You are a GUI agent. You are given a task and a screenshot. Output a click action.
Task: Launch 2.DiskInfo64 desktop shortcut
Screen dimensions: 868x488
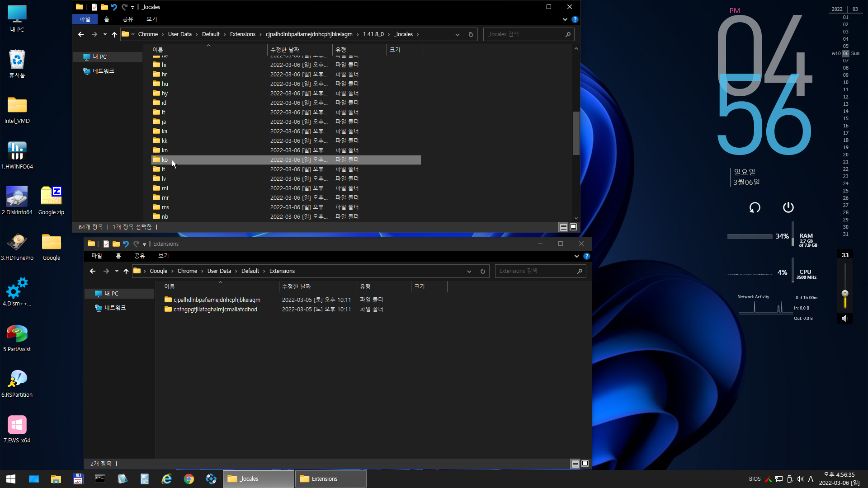tap(17, 201)
